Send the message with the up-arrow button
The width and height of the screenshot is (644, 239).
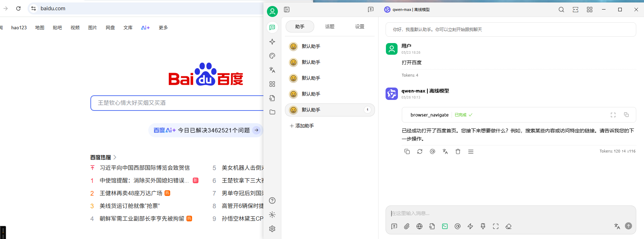click(x=628, y=226)
